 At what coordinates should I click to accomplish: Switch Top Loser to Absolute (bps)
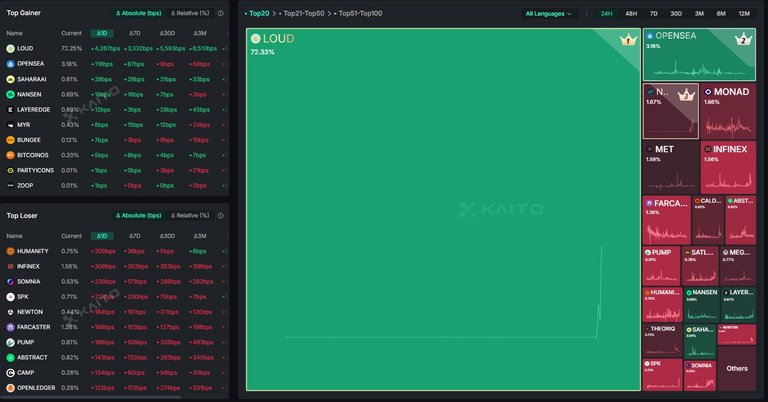click(x=139, y=215)
